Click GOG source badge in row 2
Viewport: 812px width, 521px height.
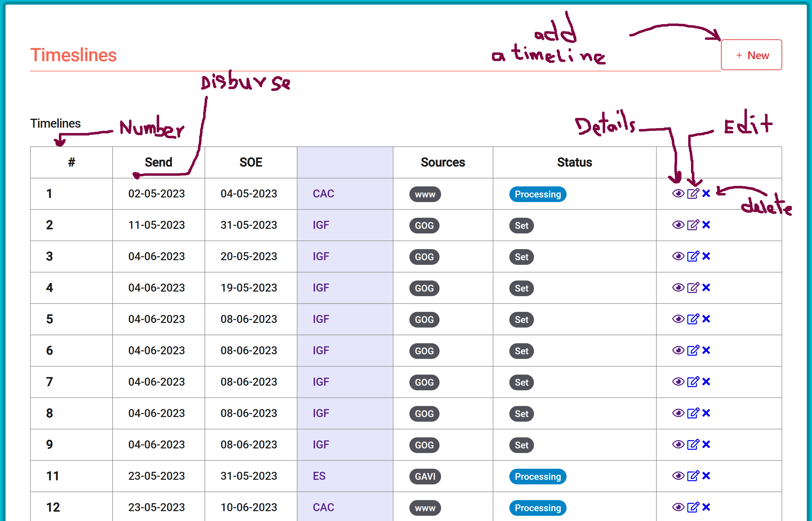click(424, 226)
